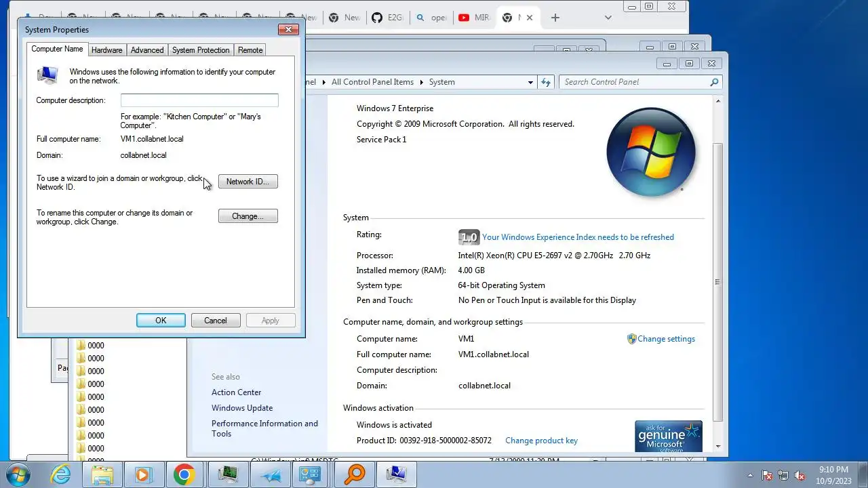Image resolution: width=868 pixels, height=488 pixels.
Task: Close the active Chrome tab
Action: 530,18
